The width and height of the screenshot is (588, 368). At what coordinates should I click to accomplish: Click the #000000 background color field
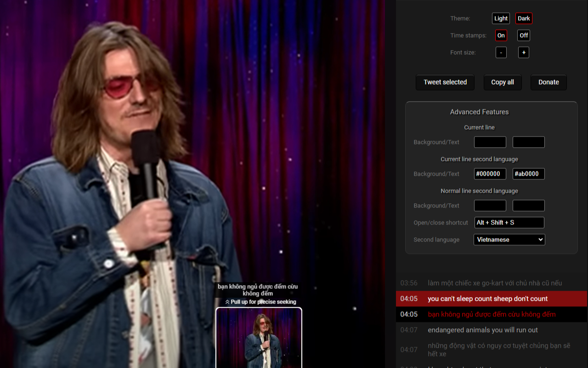click(490, 174)
